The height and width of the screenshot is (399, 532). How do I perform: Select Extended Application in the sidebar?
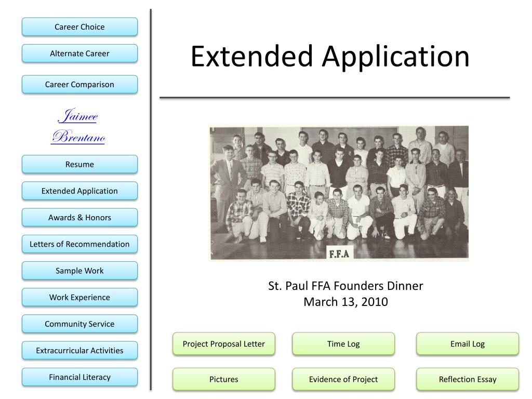[x=79, y=191]
